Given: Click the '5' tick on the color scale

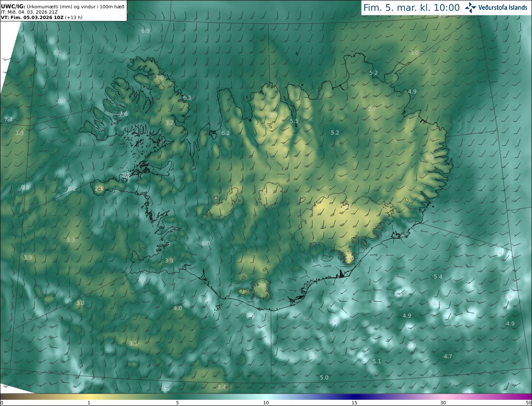Looking at the screenshot, I should tap(177, 403).
